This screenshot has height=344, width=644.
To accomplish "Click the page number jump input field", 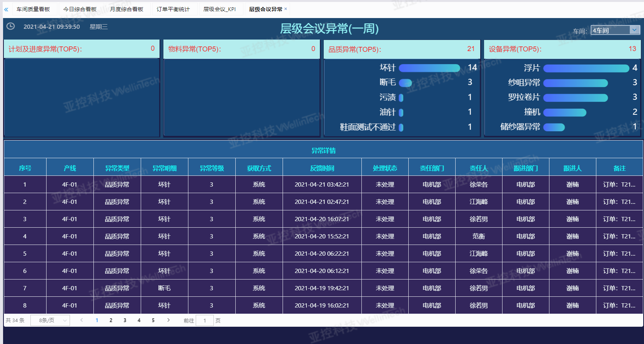I will [205, 320].
